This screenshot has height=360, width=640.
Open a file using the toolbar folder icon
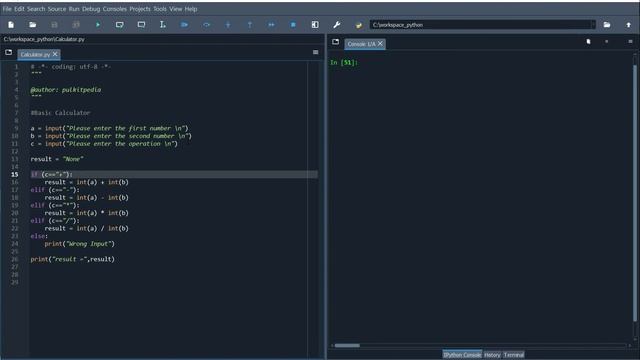(33, 25)
